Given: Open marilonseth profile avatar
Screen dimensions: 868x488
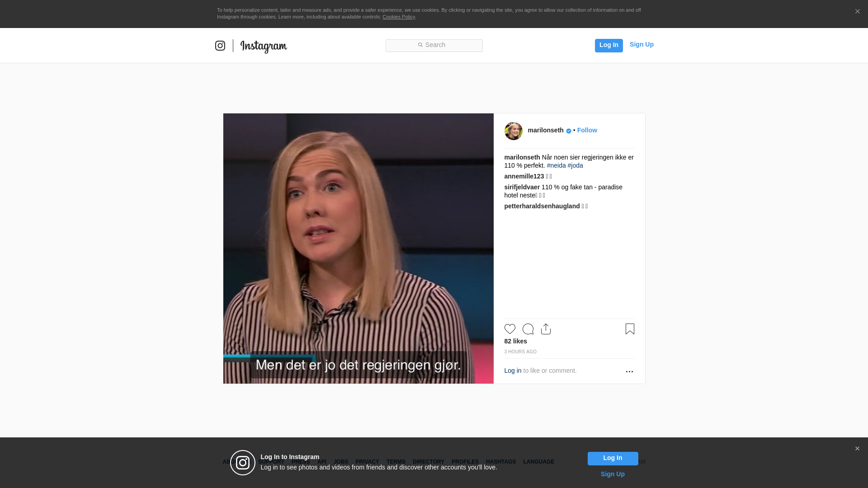Looking at the screenshot, I should [x=513, y=131].
